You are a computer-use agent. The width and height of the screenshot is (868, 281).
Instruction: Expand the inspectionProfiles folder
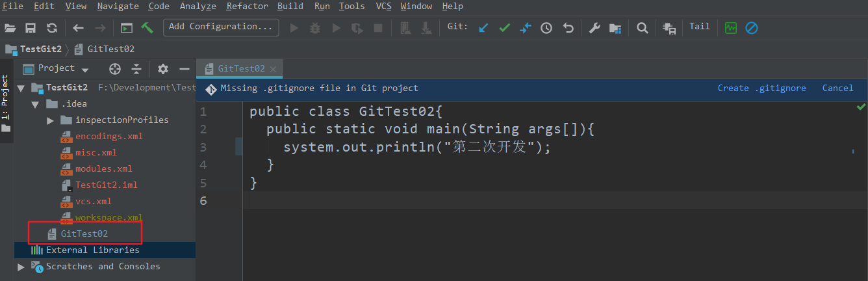(51, 120)
